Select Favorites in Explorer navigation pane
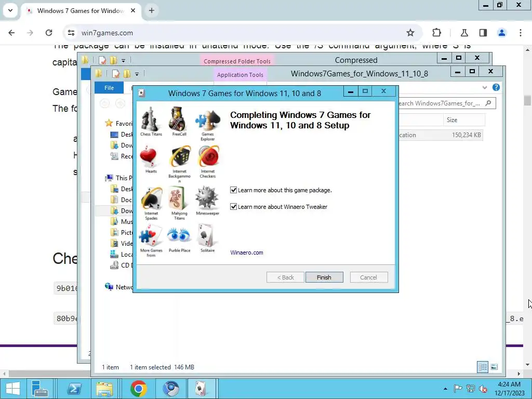532x399 pixels. point(119,124)
